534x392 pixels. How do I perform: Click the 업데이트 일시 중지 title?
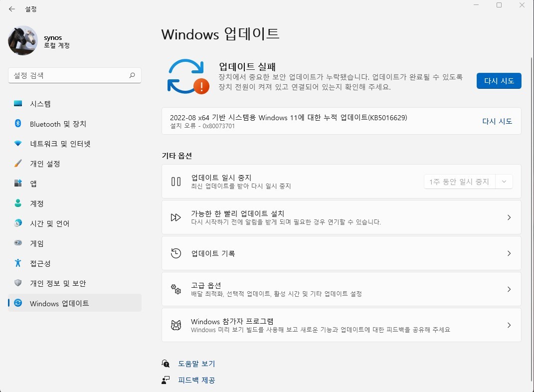(x=221, y=178)
